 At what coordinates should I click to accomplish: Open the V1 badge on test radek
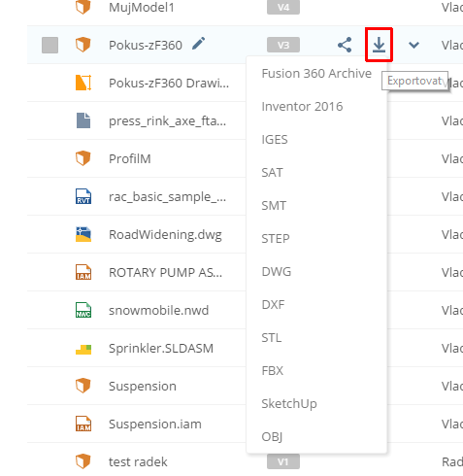283,461
